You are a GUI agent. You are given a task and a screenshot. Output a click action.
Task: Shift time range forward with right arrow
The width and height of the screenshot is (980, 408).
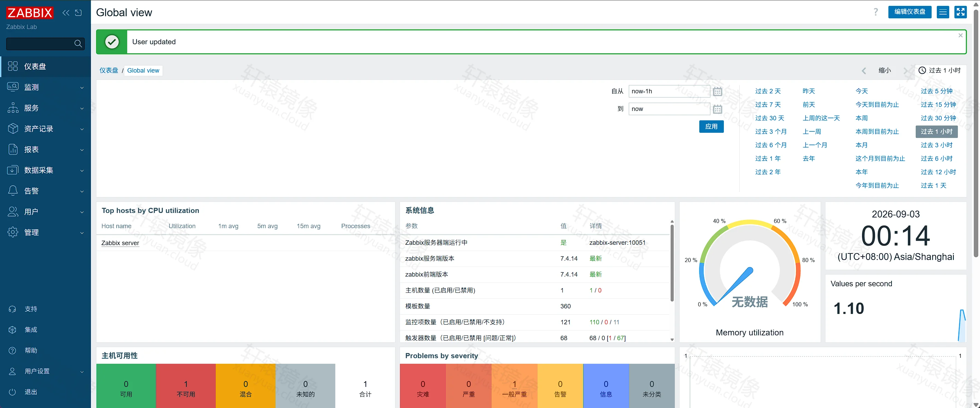pos(906,71)
